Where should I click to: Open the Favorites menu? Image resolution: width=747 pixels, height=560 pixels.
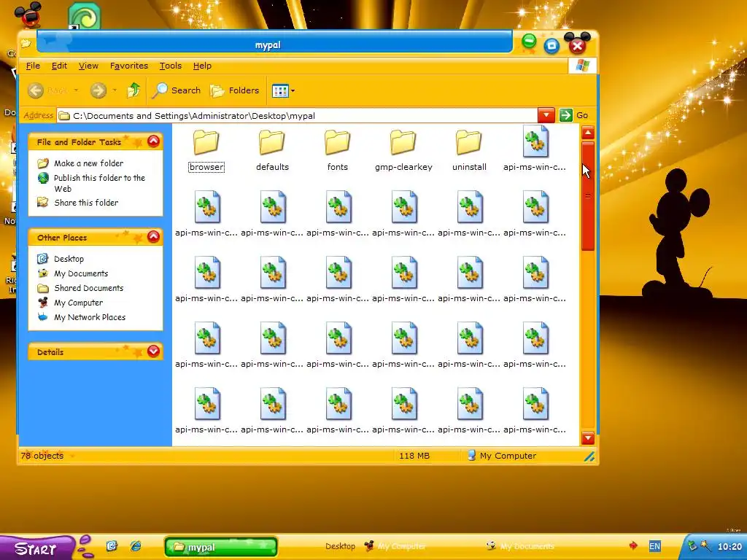coord(128,66)
